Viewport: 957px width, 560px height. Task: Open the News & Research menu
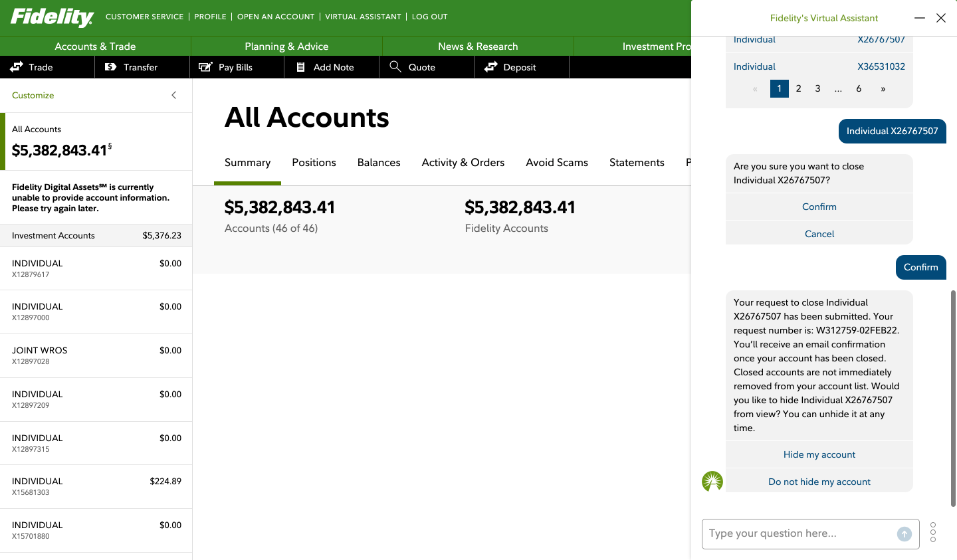tap(478, 47)
